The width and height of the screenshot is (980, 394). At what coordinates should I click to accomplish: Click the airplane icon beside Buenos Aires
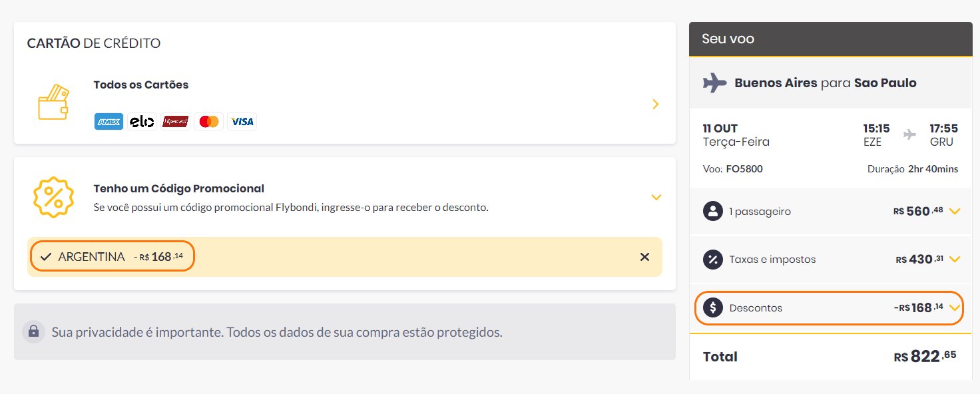coord(714,83)
